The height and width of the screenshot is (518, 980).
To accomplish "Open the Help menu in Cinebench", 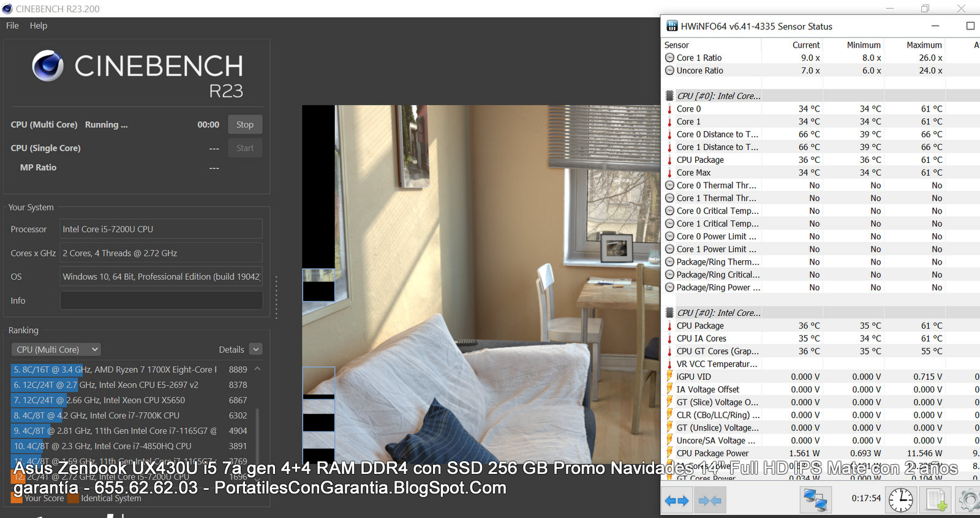I will (39, 26).
